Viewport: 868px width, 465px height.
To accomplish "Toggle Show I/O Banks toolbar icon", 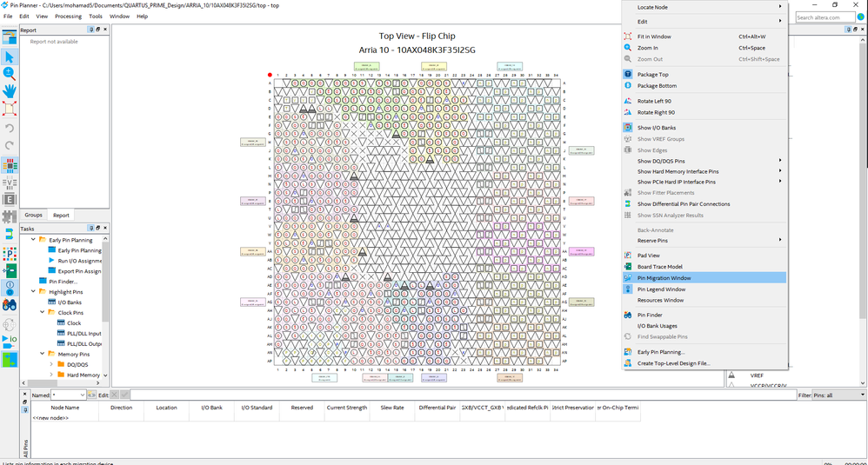I will tap(10, 165).
